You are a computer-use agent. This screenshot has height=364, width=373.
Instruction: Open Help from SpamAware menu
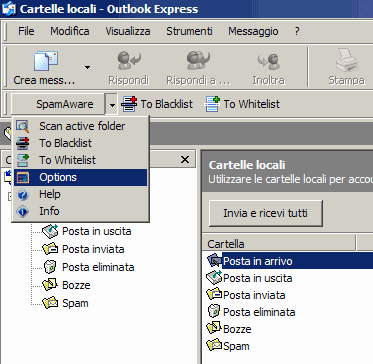coord(80,194)
